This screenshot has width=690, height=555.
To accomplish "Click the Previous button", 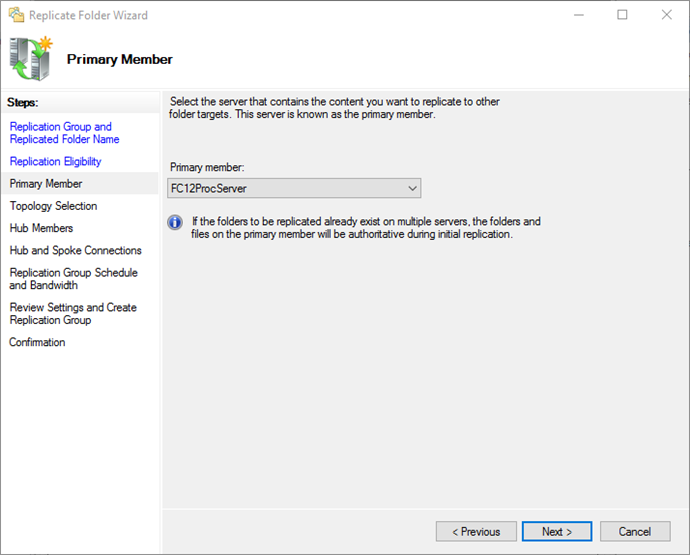I will click(476, 532).
